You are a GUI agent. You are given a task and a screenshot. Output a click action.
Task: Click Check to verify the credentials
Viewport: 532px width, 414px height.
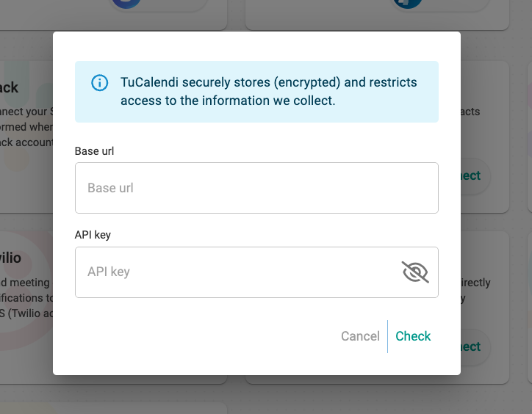point(413,336)
